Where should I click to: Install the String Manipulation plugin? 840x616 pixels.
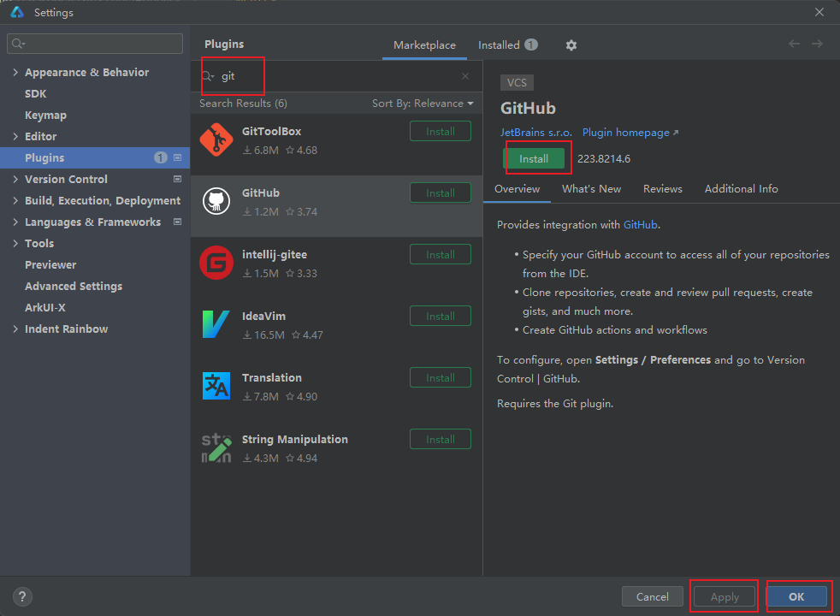point(441,439)
